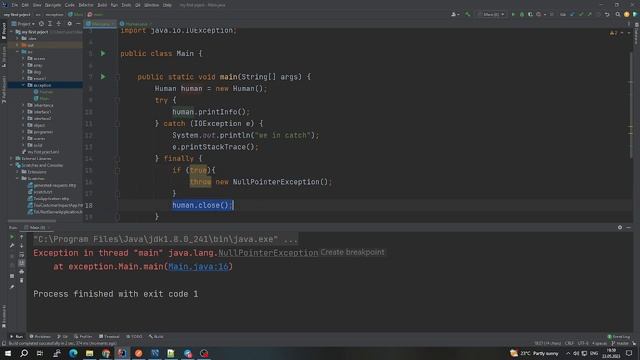Open File Explorer from taskbar
This screenshot has height=360, width=640.
pyautogui.click(x=89, y=353)
